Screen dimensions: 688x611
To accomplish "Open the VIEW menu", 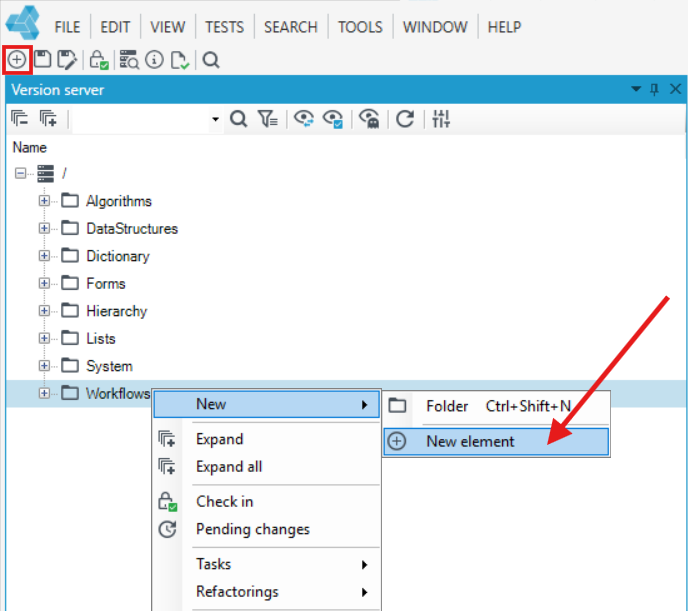I will pos(168,27).
